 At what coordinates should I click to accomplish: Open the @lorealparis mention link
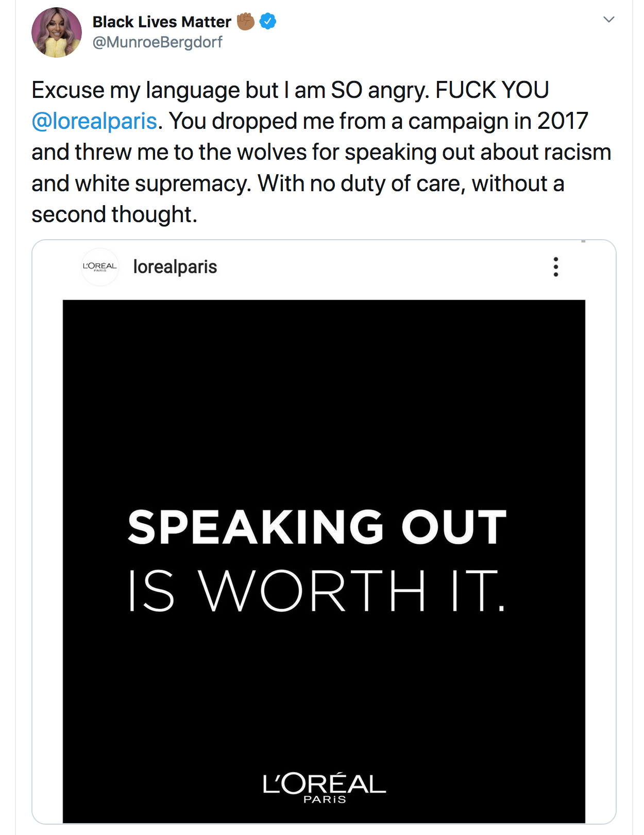94,121
